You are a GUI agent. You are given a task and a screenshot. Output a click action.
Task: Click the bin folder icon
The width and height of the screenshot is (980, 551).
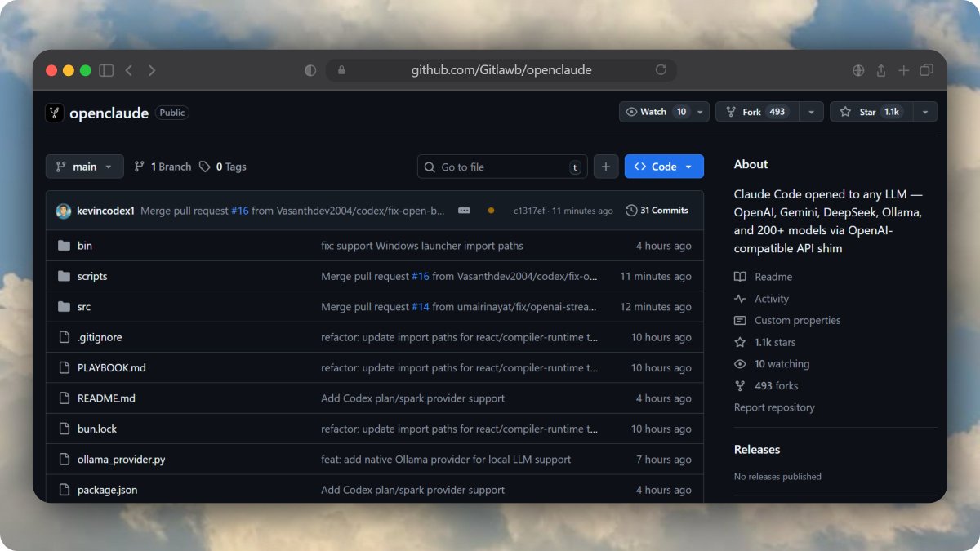point(65,246)
